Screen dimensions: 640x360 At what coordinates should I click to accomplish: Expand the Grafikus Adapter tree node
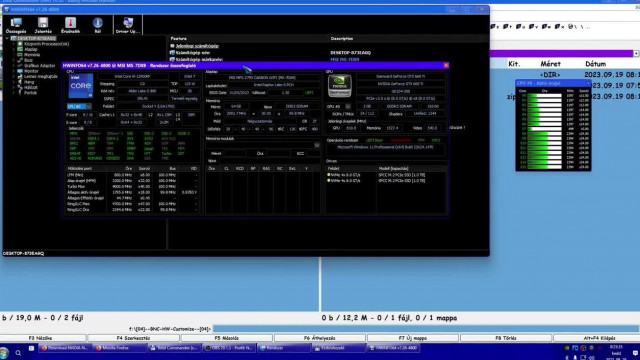pyautogui.click(x=13, y=65)
